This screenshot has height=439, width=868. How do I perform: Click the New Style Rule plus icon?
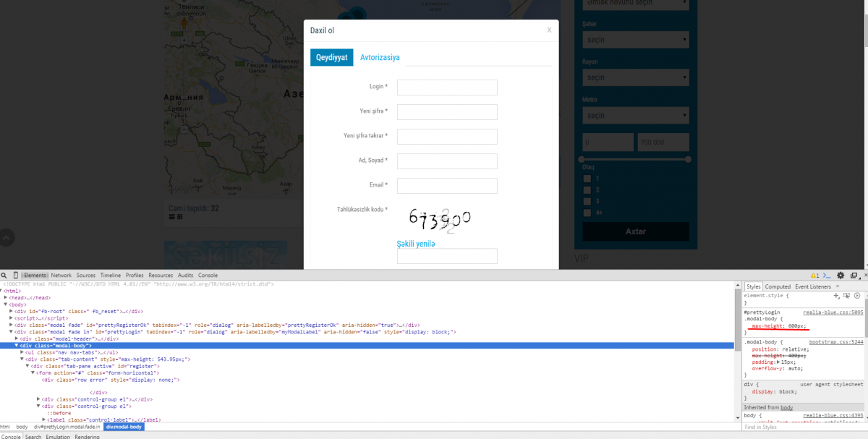837,296
